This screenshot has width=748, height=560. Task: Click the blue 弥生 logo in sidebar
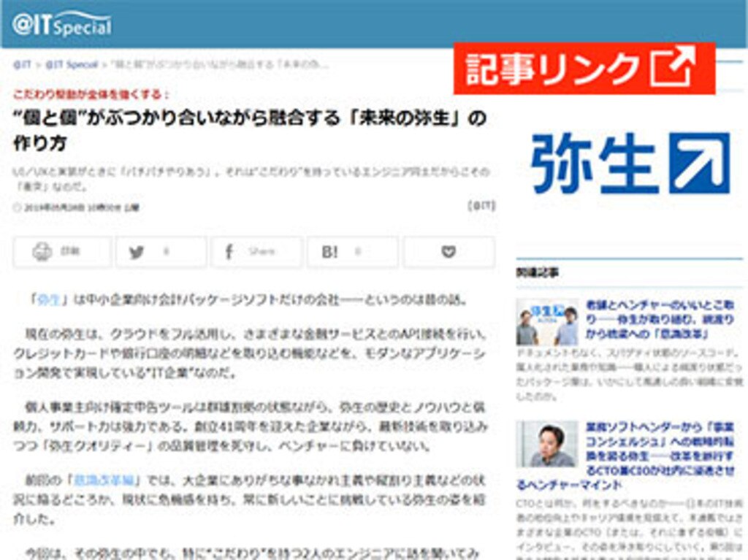(630, 163)
